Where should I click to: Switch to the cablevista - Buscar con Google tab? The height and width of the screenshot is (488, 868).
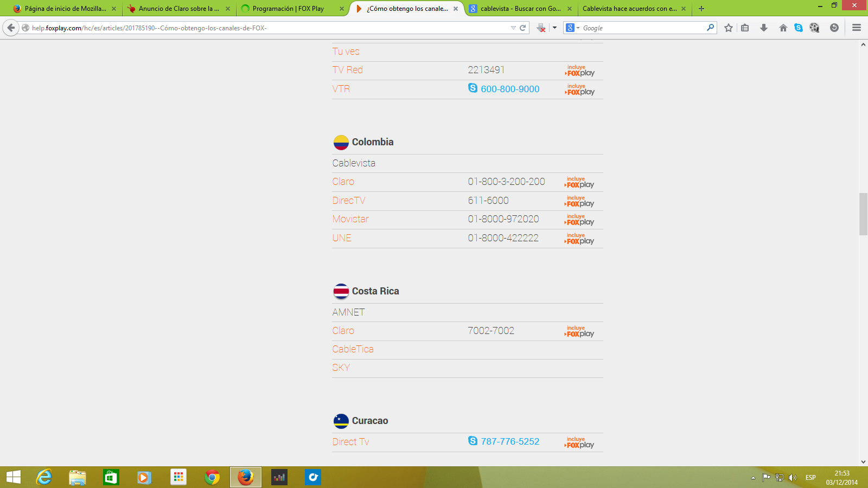[x=520, y=9]
